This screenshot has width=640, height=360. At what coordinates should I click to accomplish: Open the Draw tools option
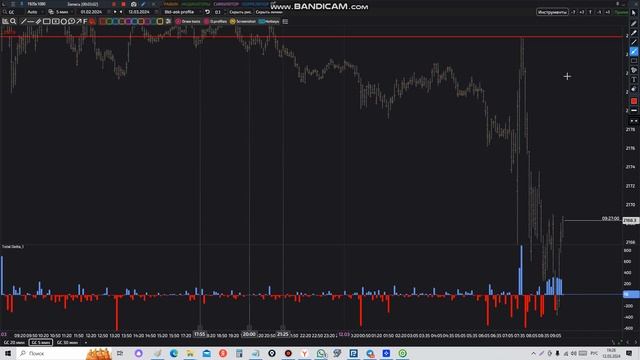[x=188, y=21]
